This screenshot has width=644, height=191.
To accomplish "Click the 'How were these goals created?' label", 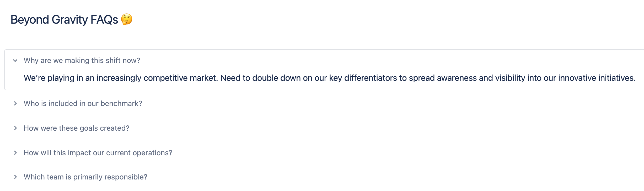I will pyautogui.click(x=77, y=128).
